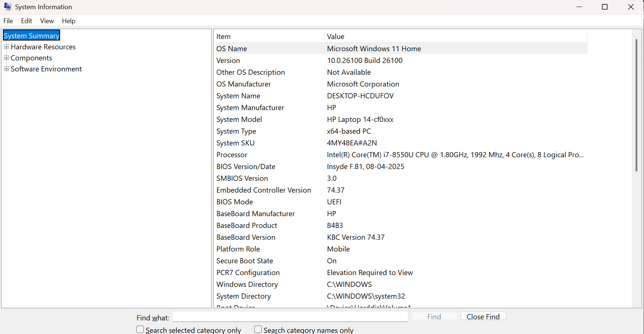Click the Close Find button
Image resolution: width=644 pixels, height=334 pixels.
pyautogui.click(x=483, y=317)
